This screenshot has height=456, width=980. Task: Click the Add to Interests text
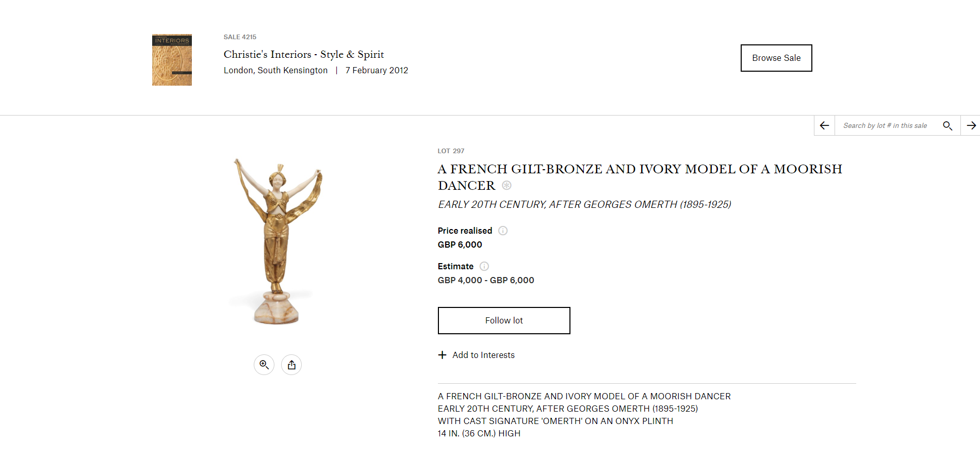click(483, 355)
